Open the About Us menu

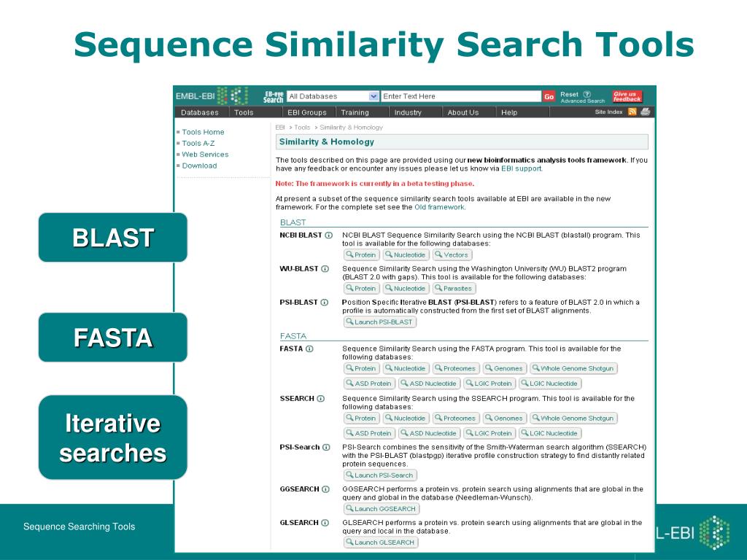pos(463,112)
